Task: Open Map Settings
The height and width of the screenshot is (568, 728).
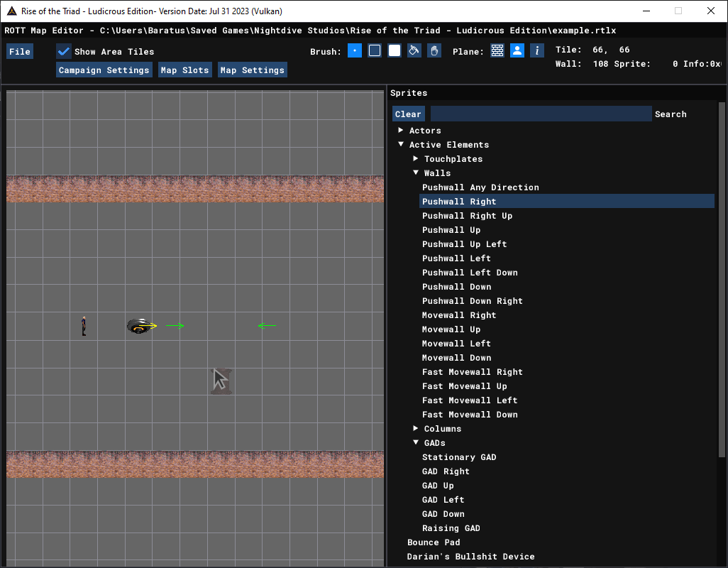Action: pyautogui.click(x=252, y=70)
